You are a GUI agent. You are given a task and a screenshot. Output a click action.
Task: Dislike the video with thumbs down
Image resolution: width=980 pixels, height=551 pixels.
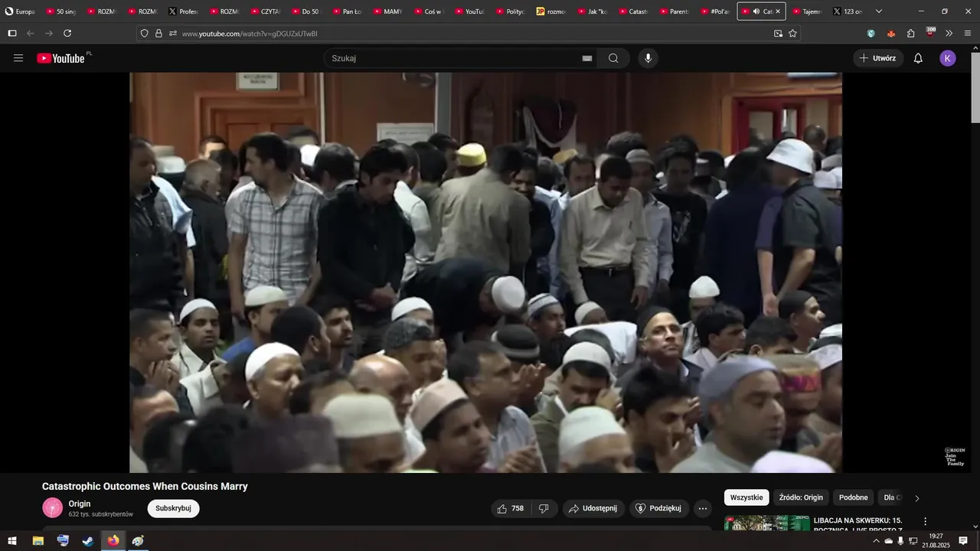click(544, 508)
